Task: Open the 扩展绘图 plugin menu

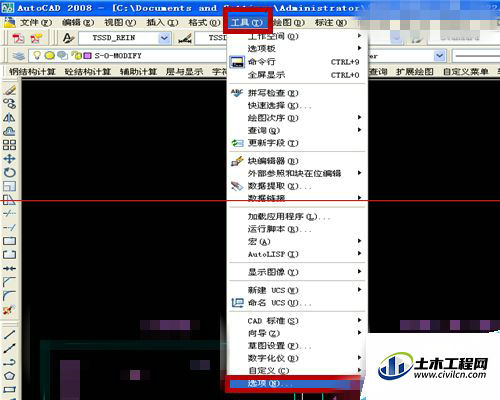Action: 415,72
